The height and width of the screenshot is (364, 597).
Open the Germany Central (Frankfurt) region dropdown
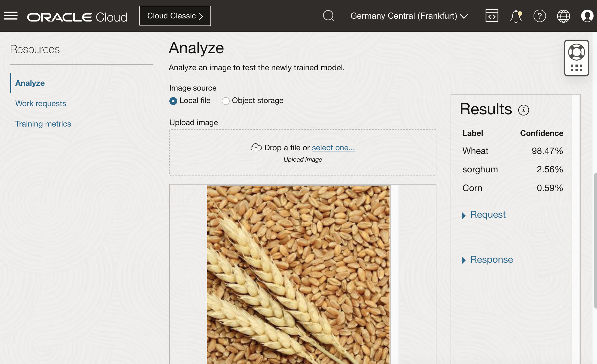(x=409, y=16)
